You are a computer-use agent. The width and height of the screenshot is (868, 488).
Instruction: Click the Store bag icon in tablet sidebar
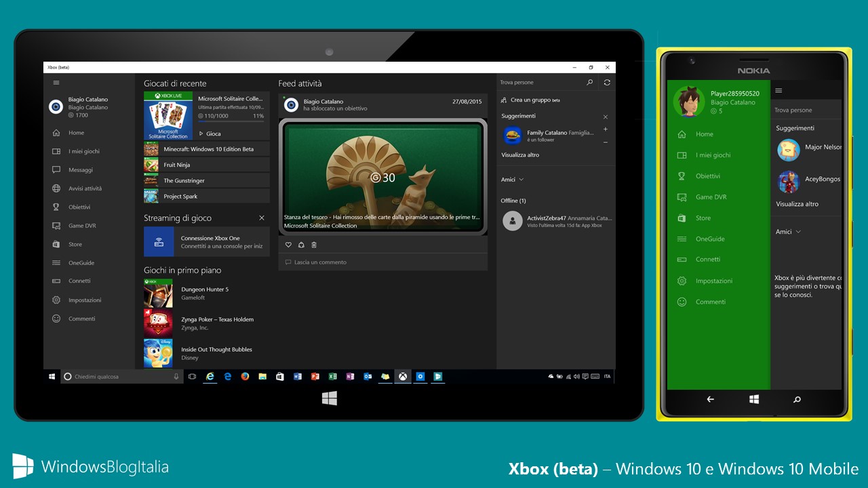tap(56, 244)
